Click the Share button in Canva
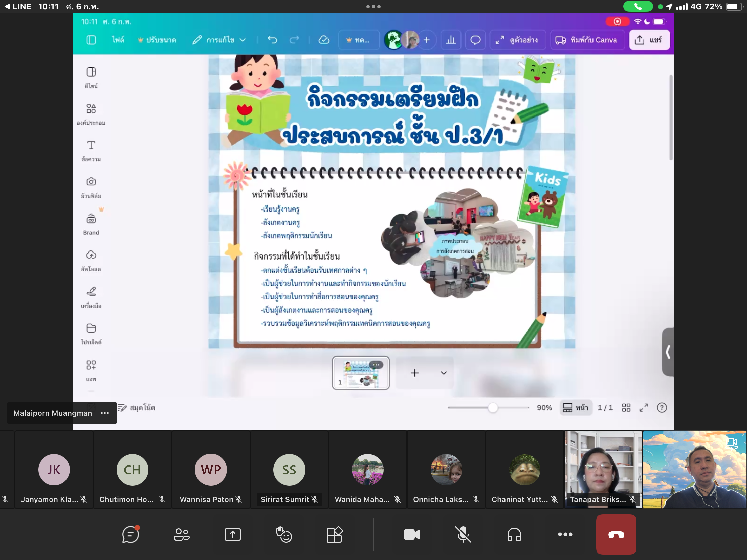This screenshot has height=560, width=747. [x=649, y=40]
